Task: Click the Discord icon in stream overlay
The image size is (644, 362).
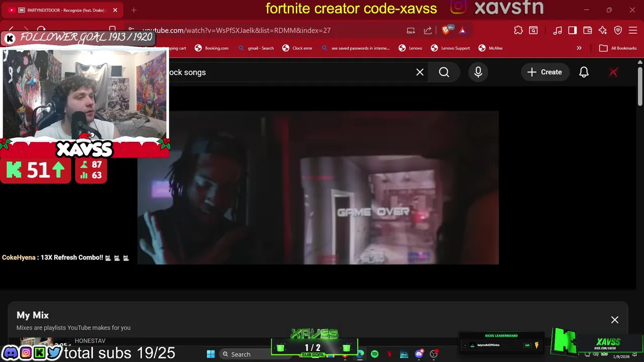Action: [x=10, y=353]
